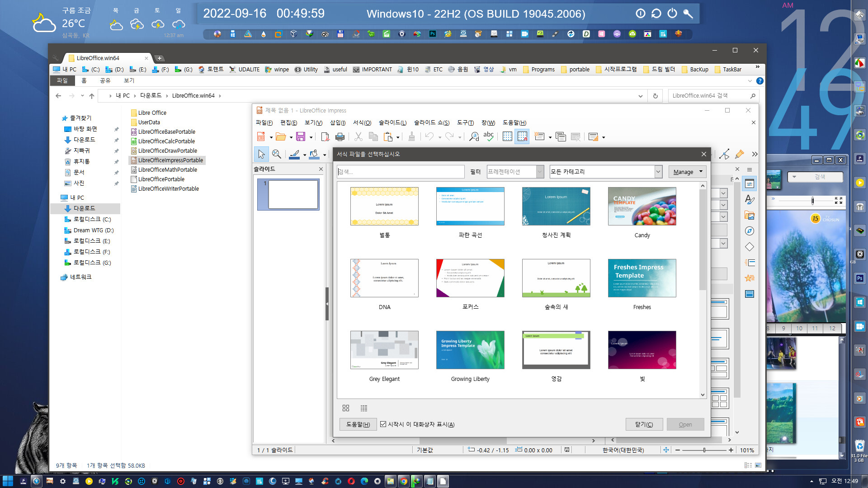The width and height of the screenshot is (868, 488).
Task: Click the Export as PDF icon
Action: (325, 136)
